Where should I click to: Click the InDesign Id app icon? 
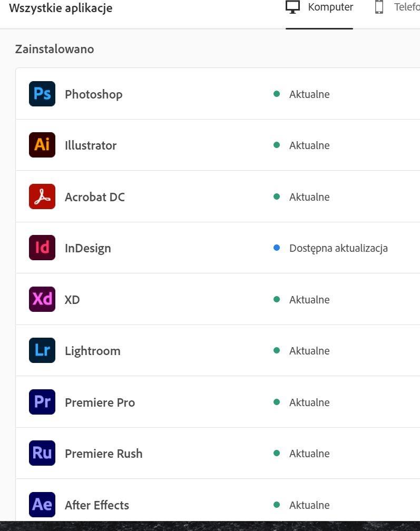[x=42, y=248]
